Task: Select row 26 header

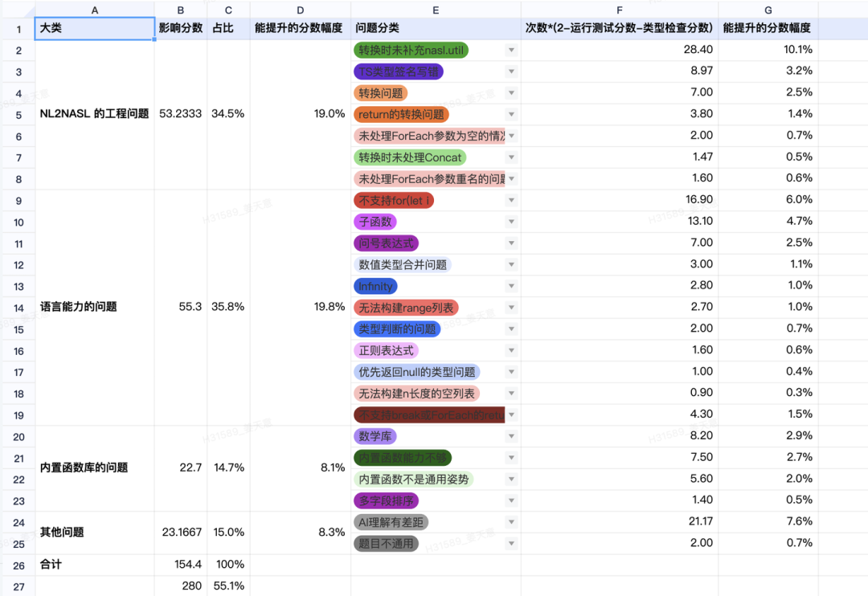Action: 18,565
